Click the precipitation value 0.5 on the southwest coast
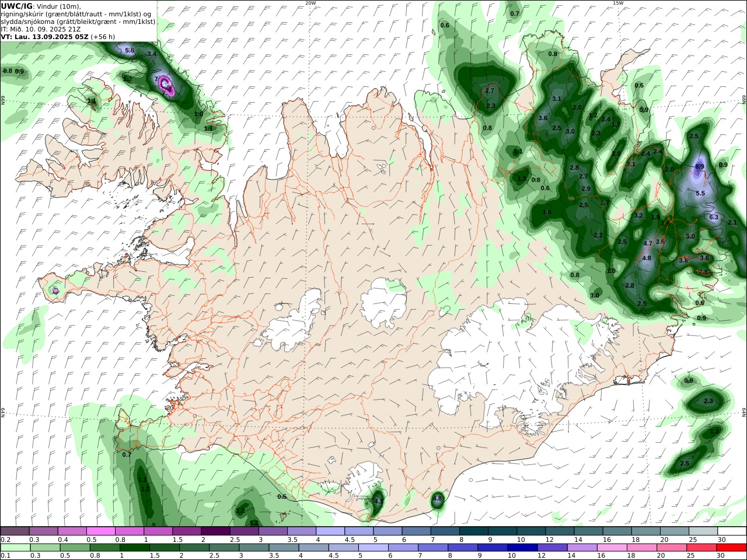The width and height of the screenshot is (747, 560). (282, 496)
